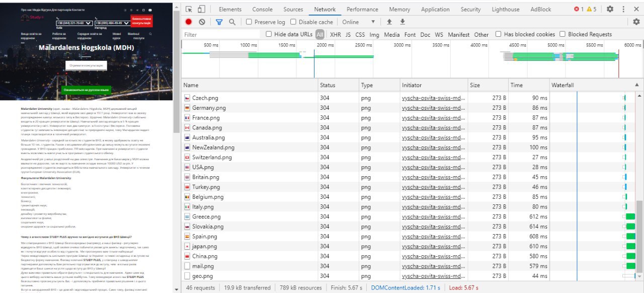Open the AdBlock tab
The image size is (644, 293).
pyautogui.click(x=540, y=9)
